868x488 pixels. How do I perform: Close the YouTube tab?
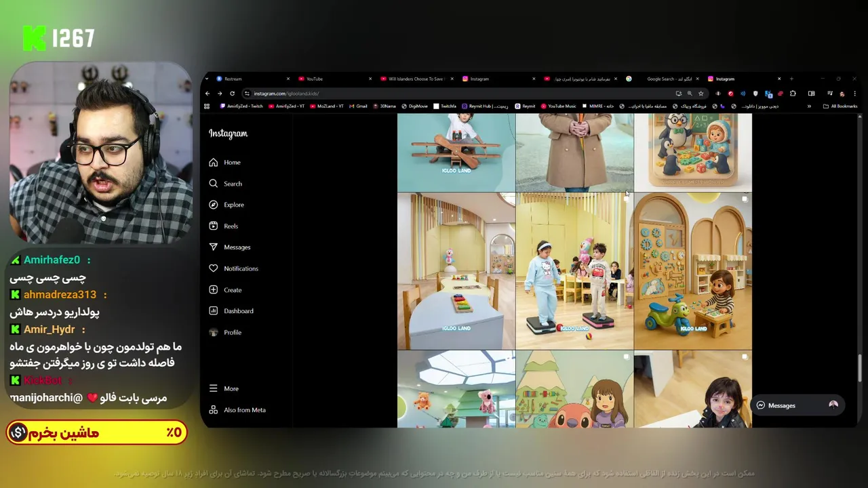(370, 79)
